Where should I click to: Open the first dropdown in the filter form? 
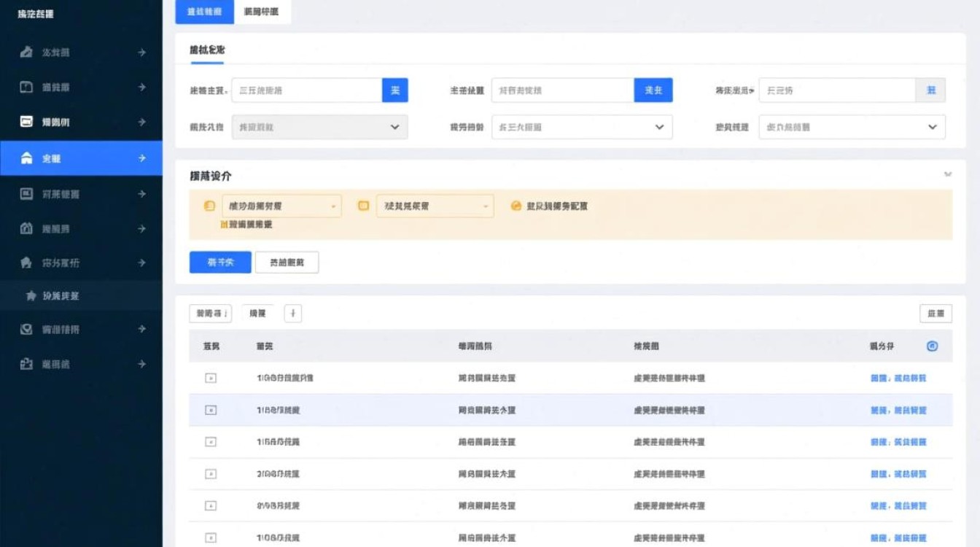pyautogui.click(x=321, y=126)
